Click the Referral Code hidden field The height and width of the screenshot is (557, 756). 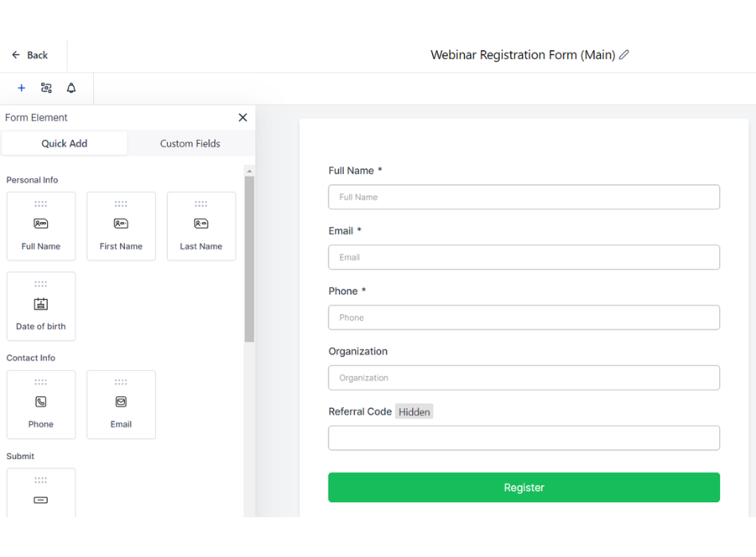pos(524,438)
